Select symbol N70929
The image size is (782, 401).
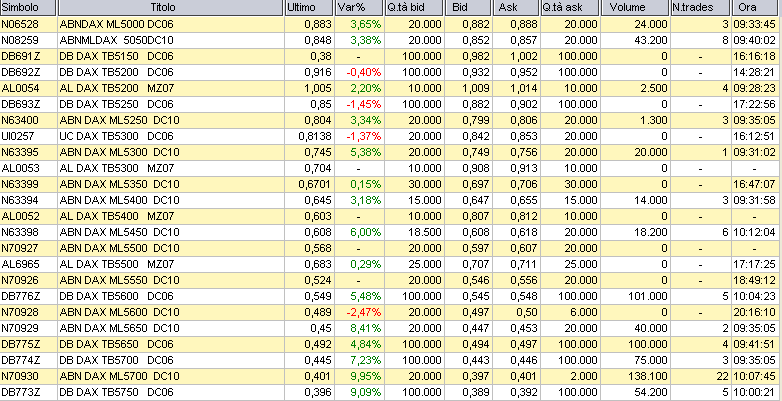click(20, 328)
